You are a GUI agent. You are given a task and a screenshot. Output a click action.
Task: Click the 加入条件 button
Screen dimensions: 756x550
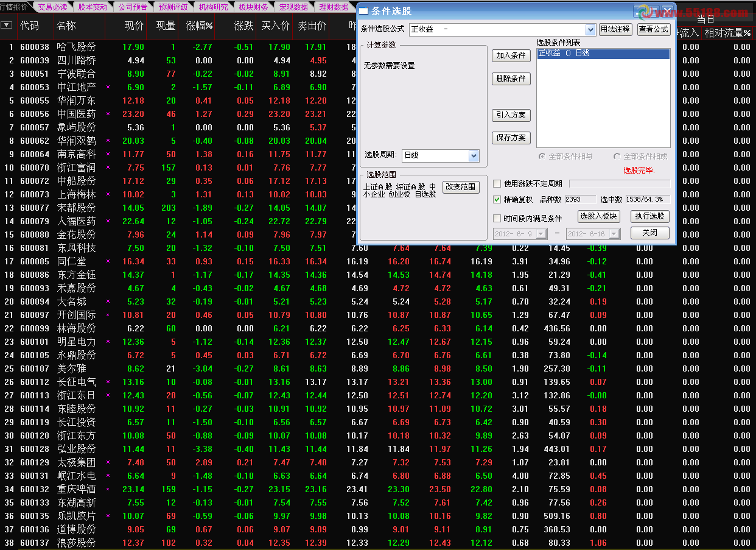pyautogui.click(x=511, y=55)
